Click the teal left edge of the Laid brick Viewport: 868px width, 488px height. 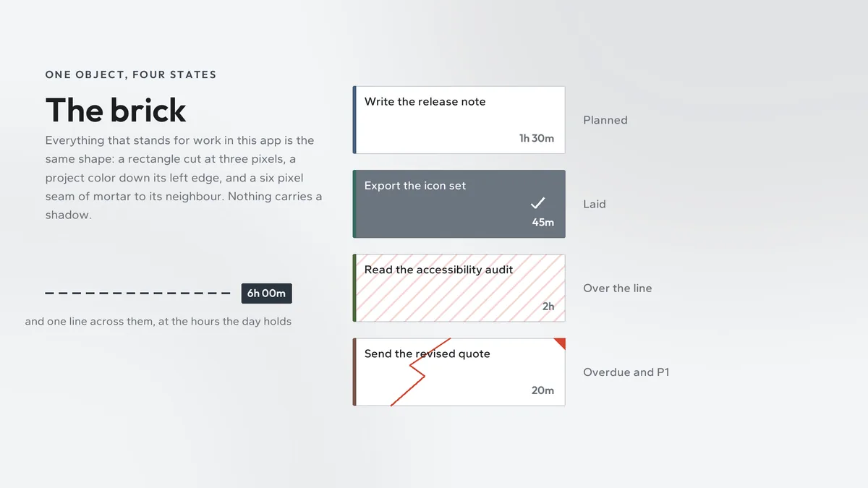click(x=354, y=204)
